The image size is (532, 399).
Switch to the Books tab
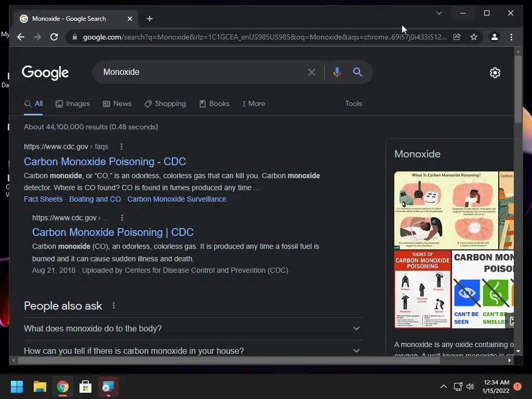click(x=215, y=104)
